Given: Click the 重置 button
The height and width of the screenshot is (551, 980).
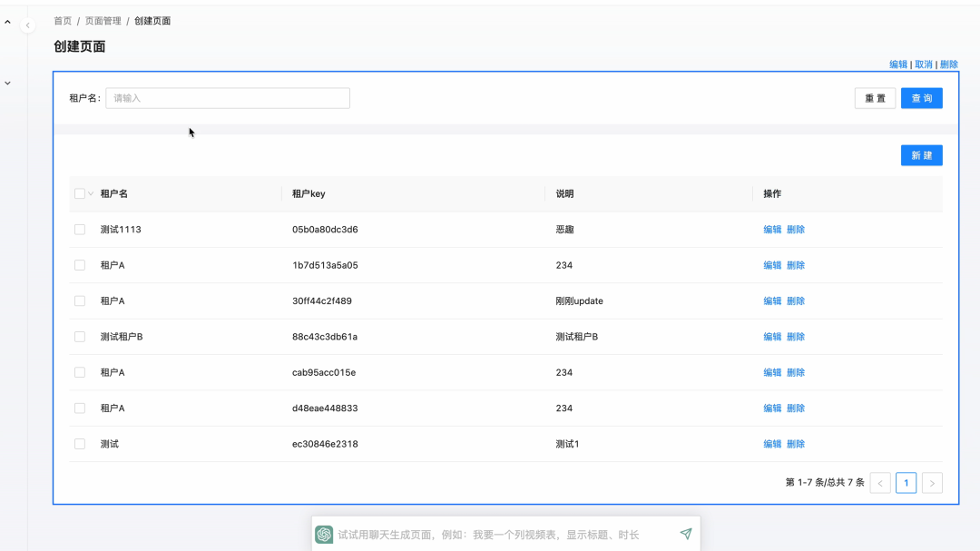Looking at the screenshot, I should (x=875, y=98).
